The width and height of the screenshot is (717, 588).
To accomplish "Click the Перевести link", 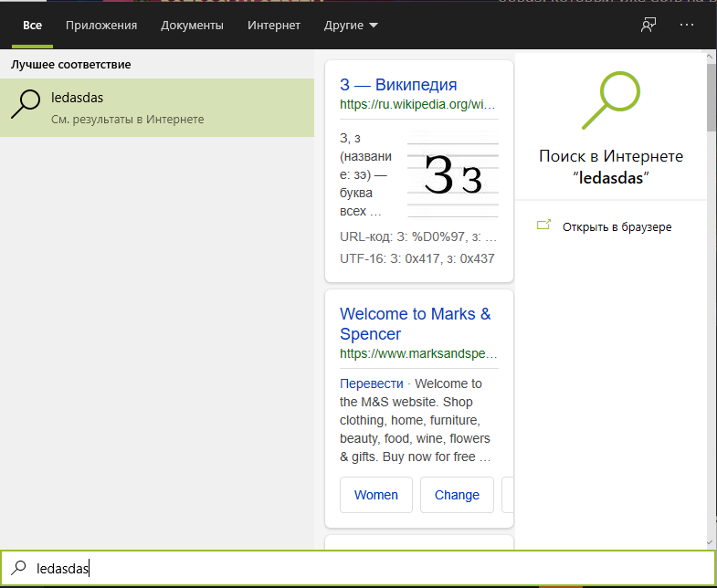I will pos(372,383).
